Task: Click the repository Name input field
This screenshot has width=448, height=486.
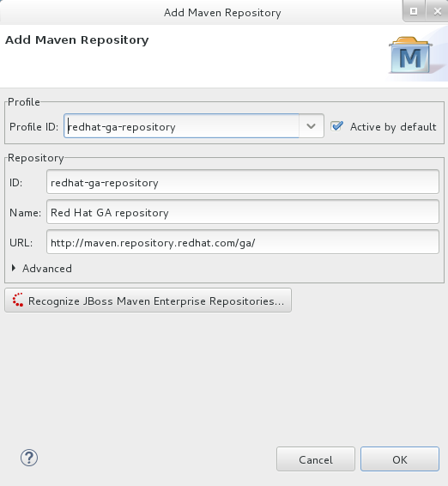Action: pyautogui.click(x=243, y=212)
